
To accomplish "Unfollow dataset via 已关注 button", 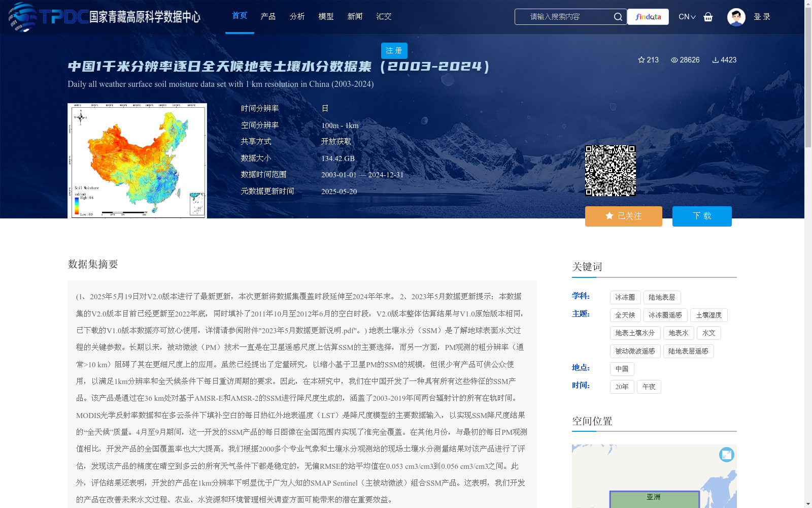I will 623,216.
